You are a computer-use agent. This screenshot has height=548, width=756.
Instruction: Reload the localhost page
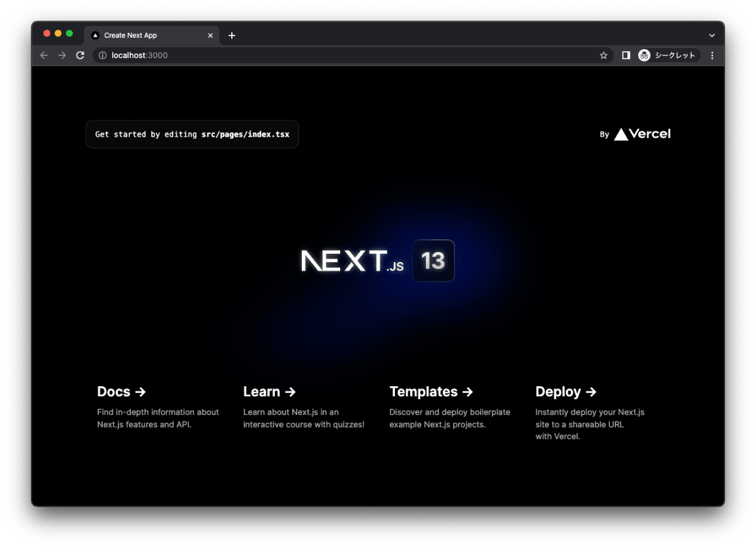point(80,55)
